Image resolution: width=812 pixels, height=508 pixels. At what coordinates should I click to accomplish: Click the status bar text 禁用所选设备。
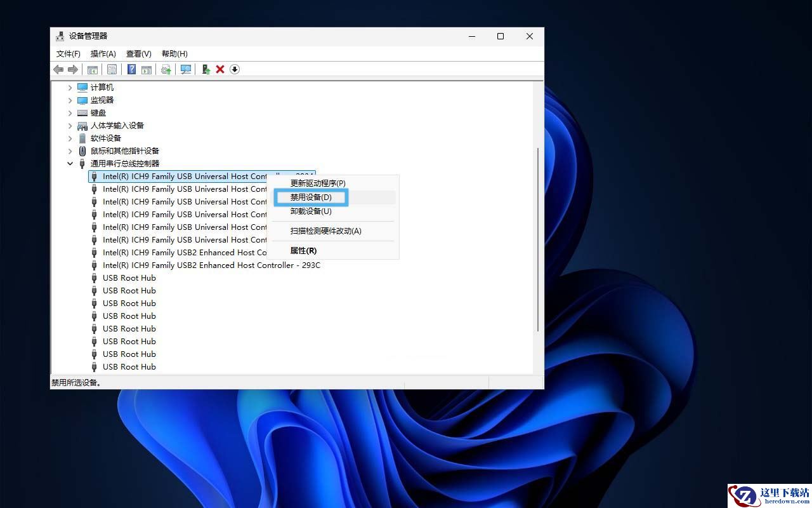click(76, 383)
